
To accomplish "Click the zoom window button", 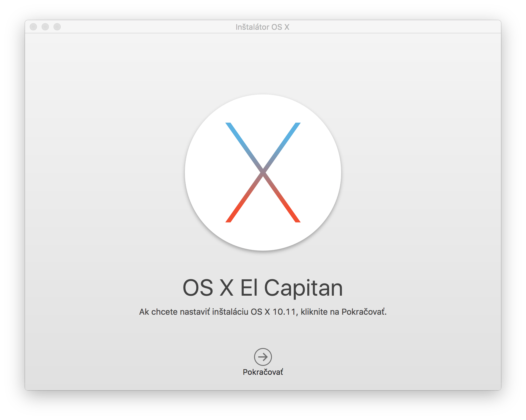I will [x=57, y=27].
